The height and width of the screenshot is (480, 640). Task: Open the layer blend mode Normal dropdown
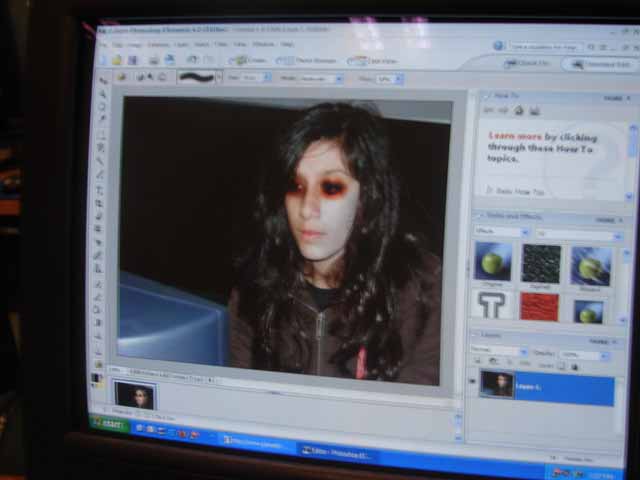497,351
